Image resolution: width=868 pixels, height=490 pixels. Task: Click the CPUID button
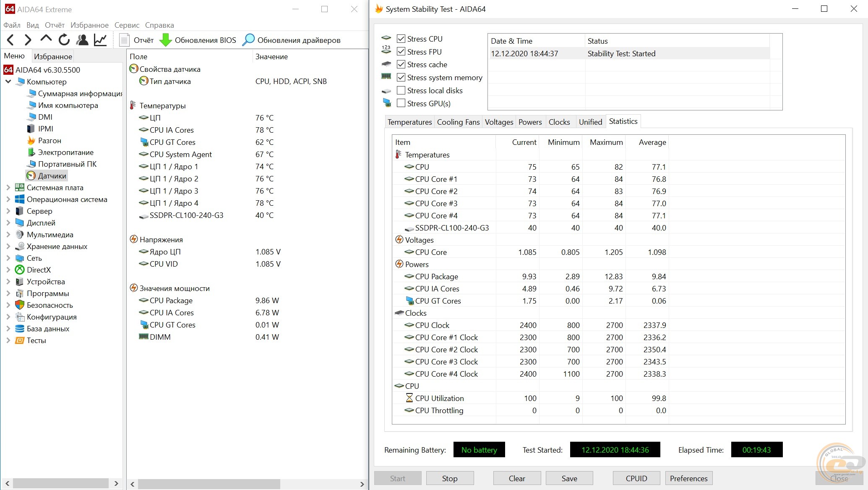(636, 478)
